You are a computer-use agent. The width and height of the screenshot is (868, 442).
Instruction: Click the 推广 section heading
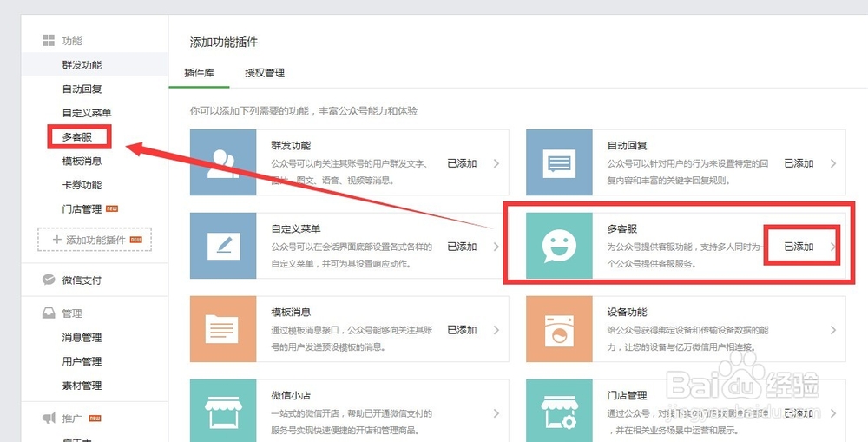pyautogui.click(x=72, y=419)
